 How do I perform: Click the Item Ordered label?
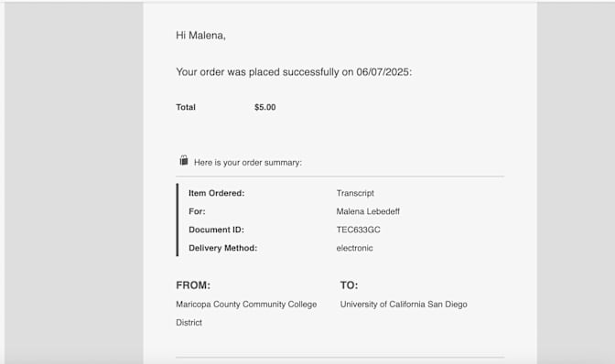[217, 193]
